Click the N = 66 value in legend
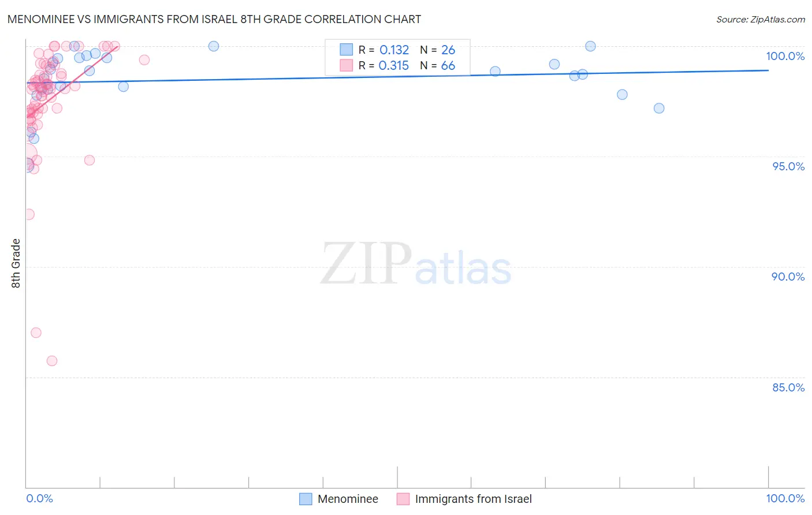The width and height of the screenshot is (812, 515). click(438, 66)
